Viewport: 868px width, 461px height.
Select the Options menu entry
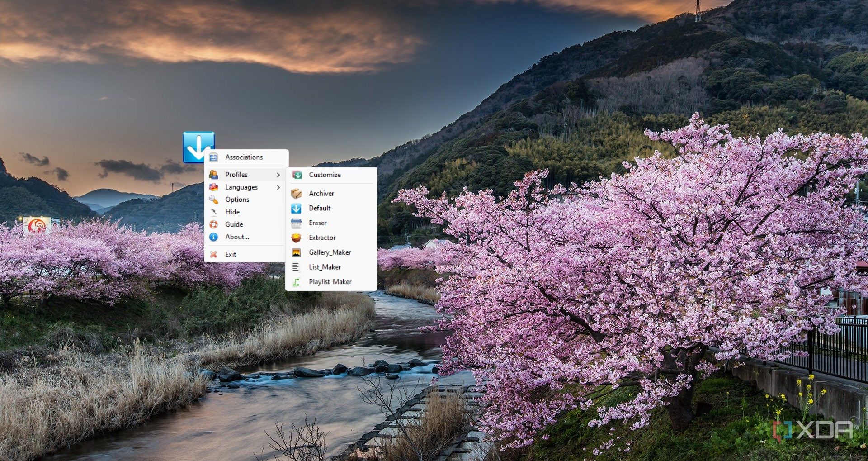[x=246, y=200]
